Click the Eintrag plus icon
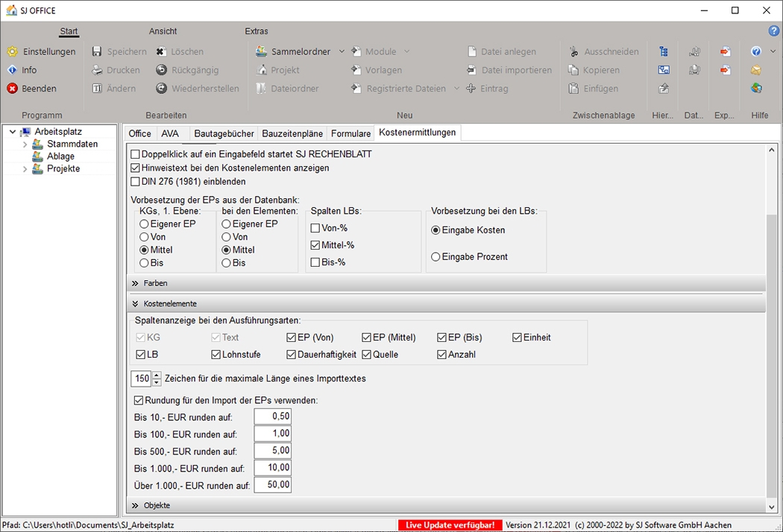 pos(471,89)
